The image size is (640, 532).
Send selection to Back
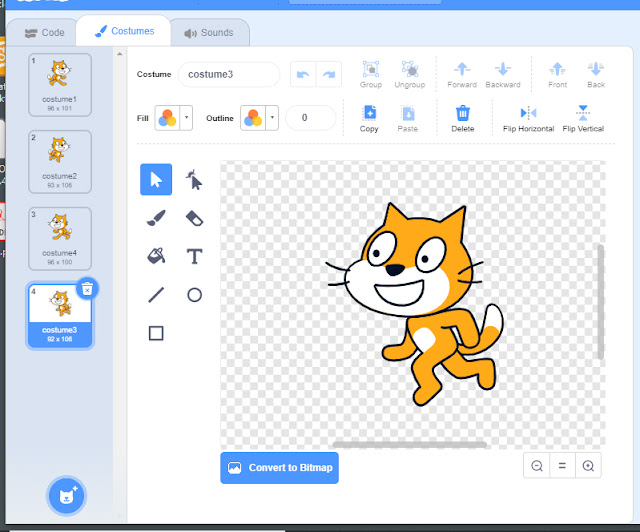(596, 74)
